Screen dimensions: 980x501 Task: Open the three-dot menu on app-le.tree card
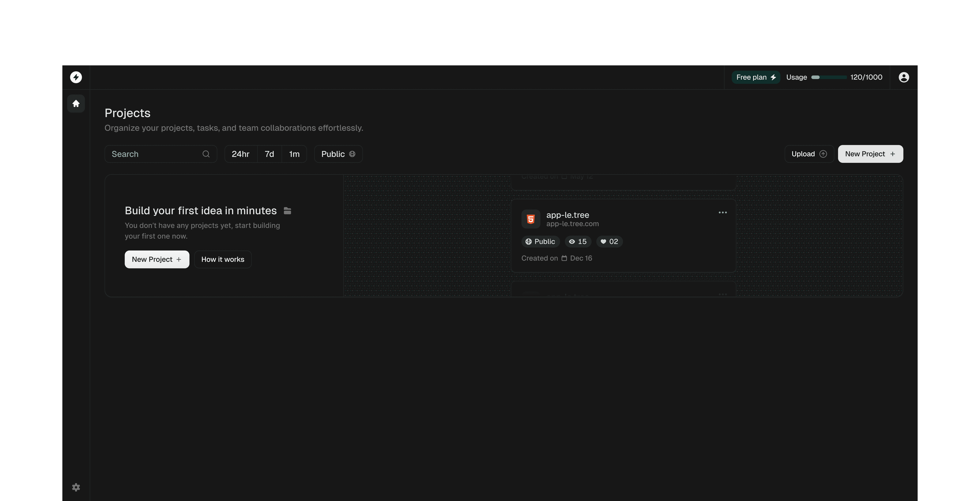[x=722, y=212]
